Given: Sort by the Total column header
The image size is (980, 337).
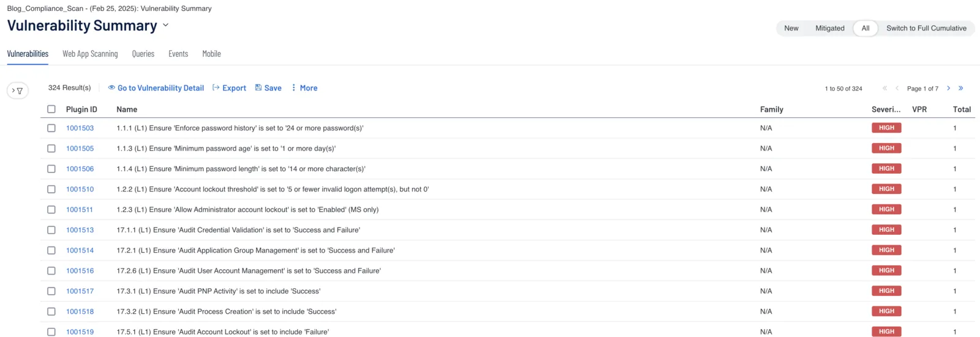Looking at the screenshot, I should [962, 109].
